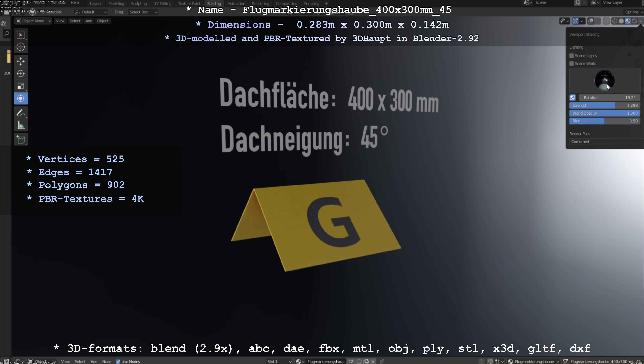The image size is (644, 364).
Task: Enable the Scene World checkbox
Action: point(572,64)
